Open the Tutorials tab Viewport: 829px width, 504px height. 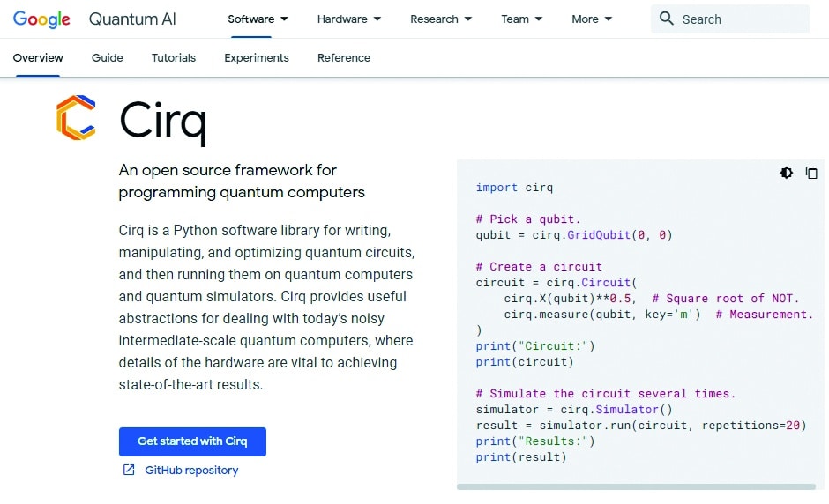(x=174, y=57)
